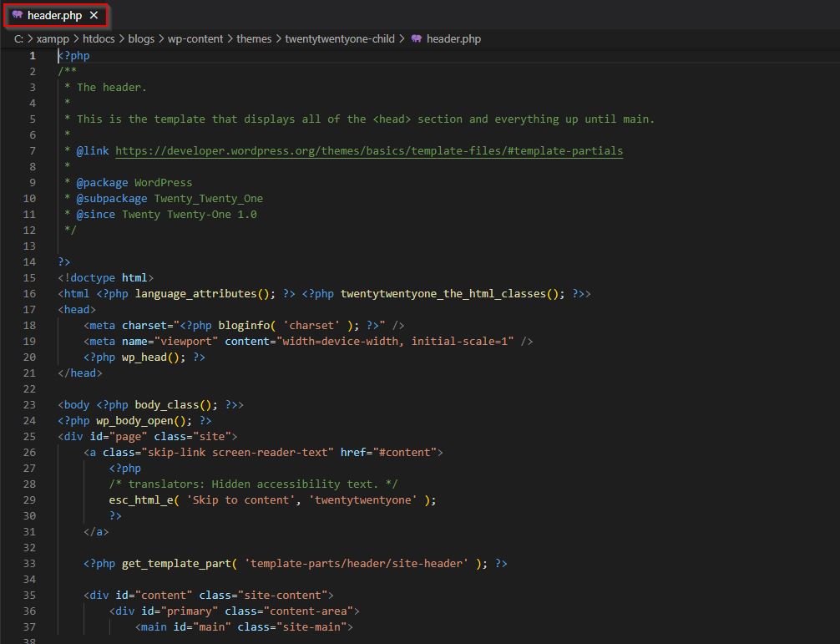Click the PHP elephant icon in the header.php tab
This screenshot has height=644, width=840.
tap(18, 15)
